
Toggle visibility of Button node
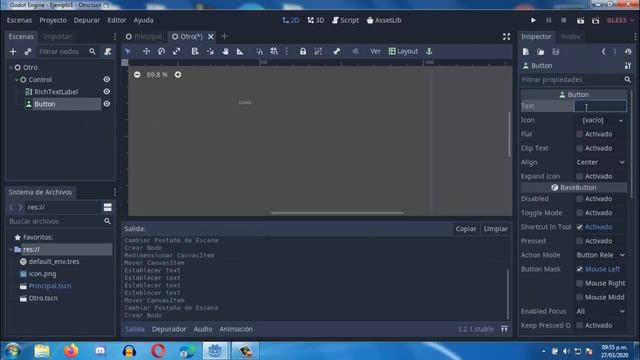[107, 104]
